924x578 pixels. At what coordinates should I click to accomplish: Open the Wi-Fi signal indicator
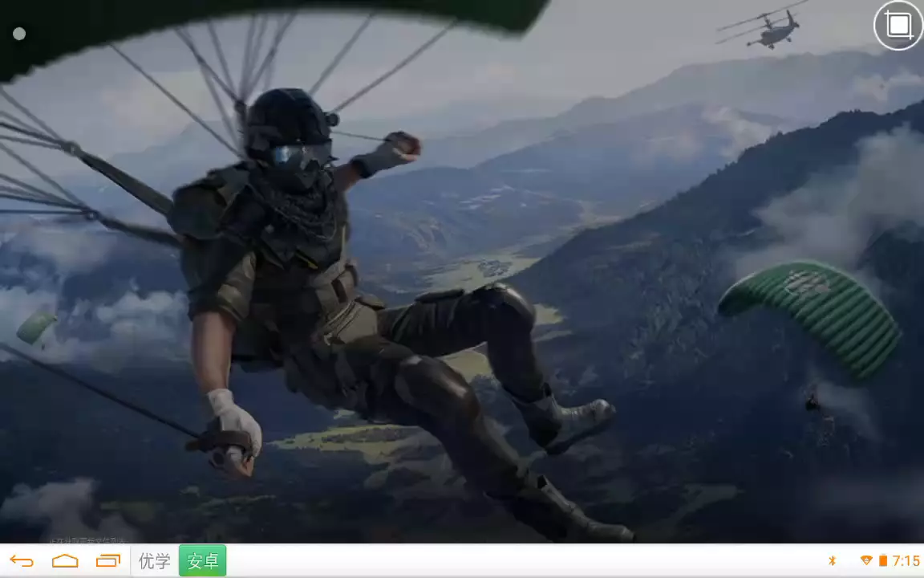866,560
